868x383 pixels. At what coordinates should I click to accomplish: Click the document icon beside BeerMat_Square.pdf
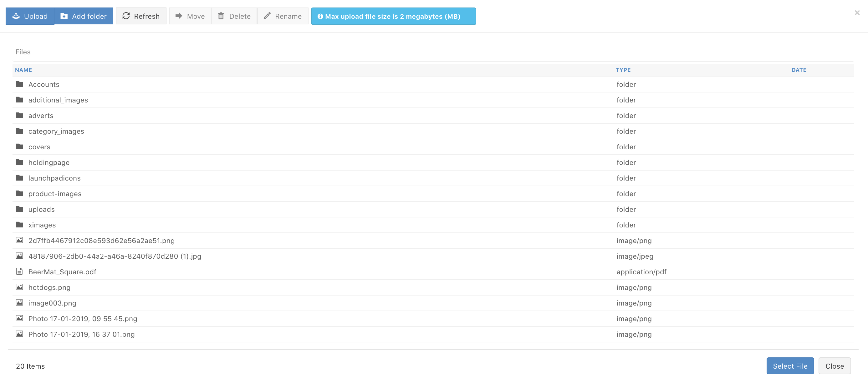[x=19, y=271]
